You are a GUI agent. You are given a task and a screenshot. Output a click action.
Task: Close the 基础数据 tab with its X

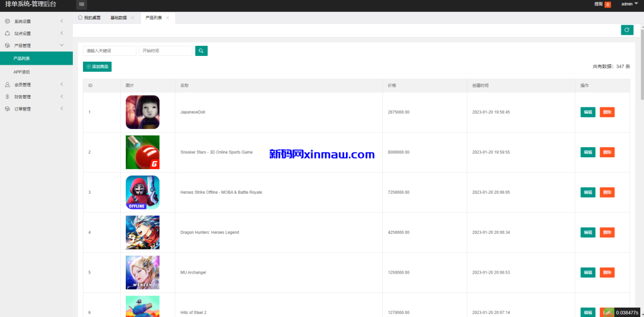[132, 18]
